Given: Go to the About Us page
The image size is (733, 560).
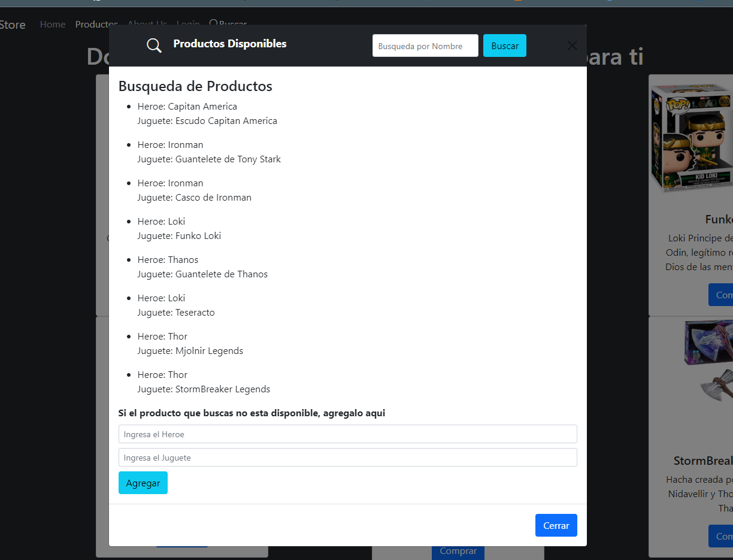Looking at the screenshot, I should pos(147,25).
